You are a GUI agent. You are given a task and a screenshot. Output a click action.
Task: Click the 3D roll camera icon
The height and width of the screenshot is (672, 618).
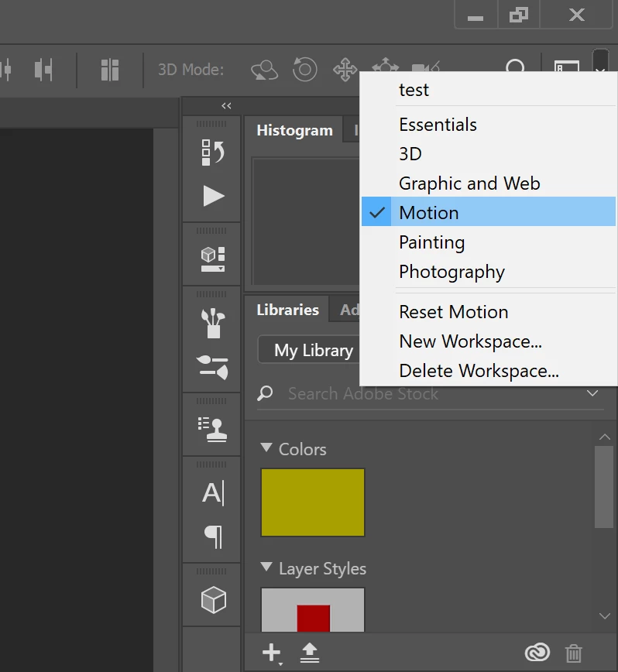304,69
